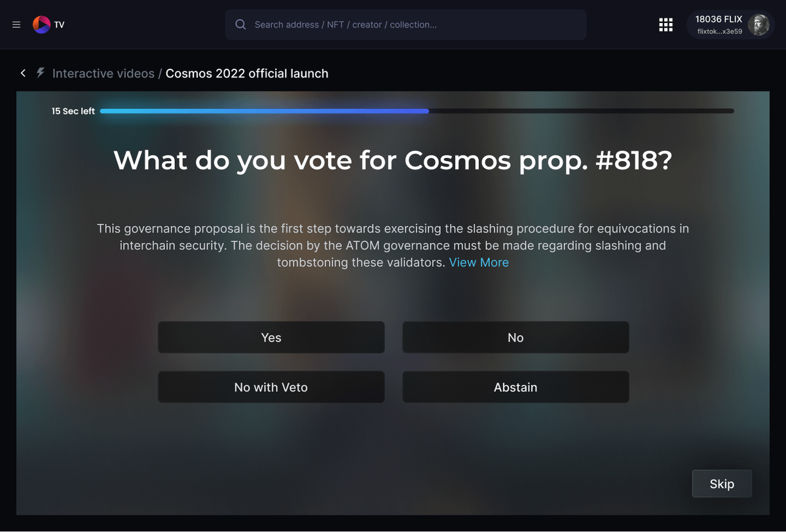Viewport: 786px width, 532px height.
Task: Click the lightning bolt interactive icon
Action: pos(41,73)
